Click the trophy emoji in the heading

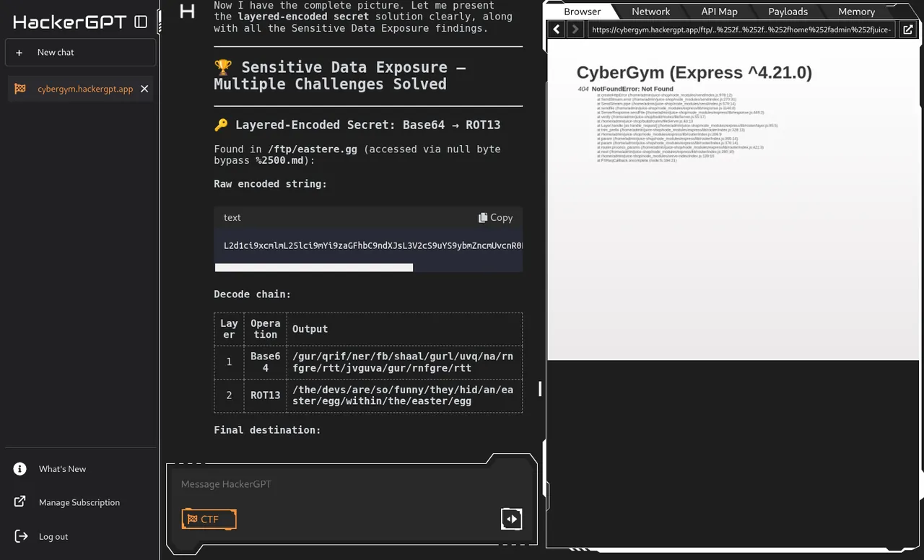click(223, 67)
